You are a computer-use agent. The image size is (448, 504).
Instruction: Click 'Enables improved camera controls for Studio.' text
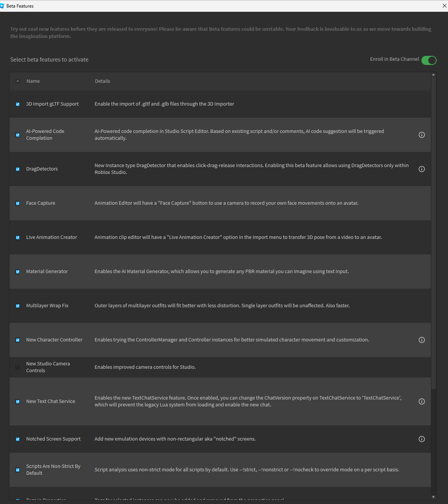(x=145, y=367)
